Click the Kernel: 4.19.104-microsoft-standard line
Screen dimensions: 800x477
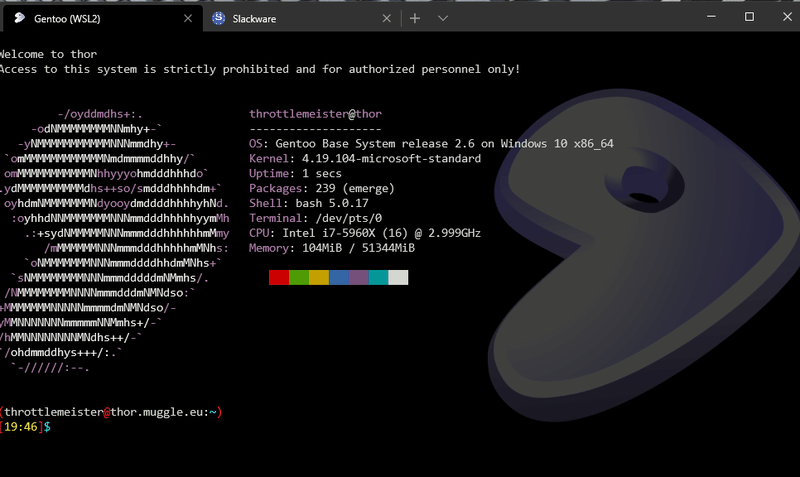[x=365, y=159]
